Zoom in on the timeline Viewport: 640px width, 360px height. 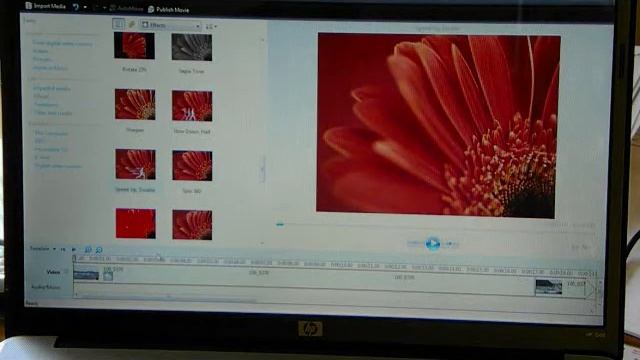pyautogui.click(x=88, y=249)
